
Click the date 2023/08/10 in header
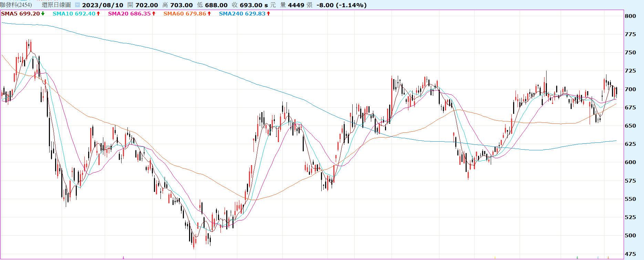(x=103, y=5)
